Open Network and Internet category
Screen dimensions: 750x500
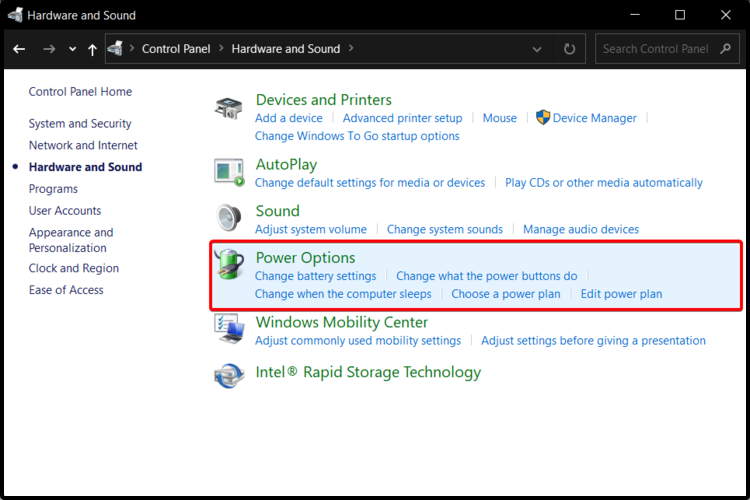(x=83, y=145)
